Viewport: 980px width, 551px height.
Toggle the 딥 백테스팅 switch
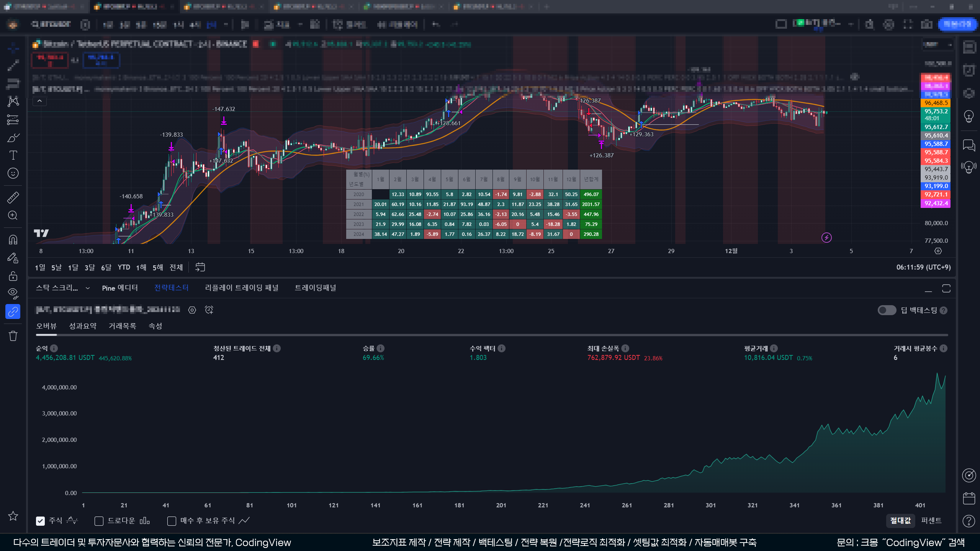(887, 310)
